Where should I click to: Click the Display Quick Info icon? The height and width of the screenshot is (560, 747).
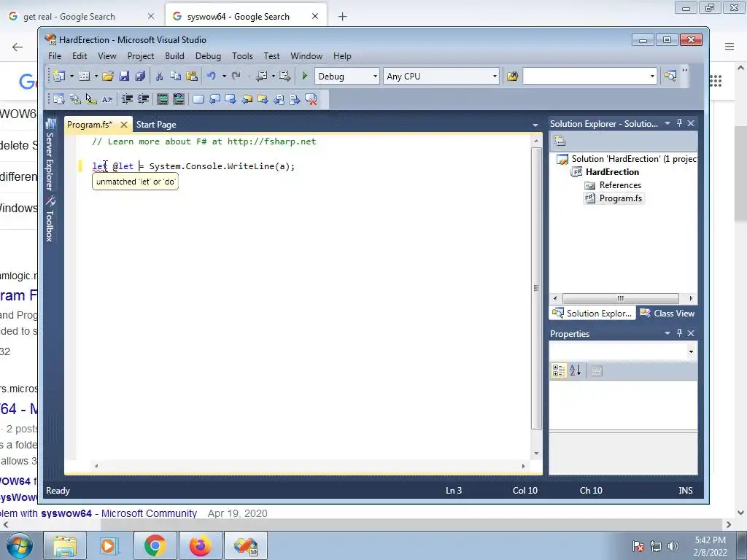click(x=91, y=99)
